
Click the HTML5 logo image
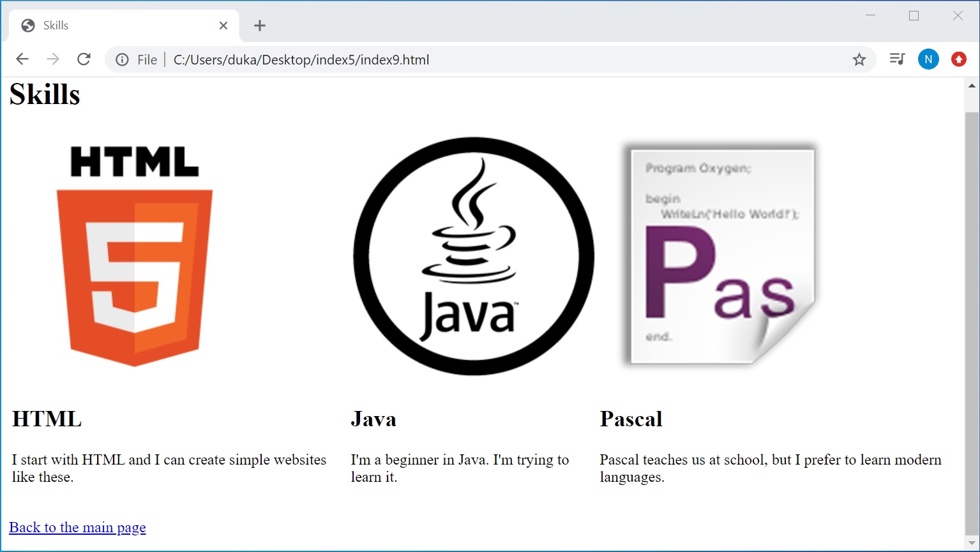coord(135,256)
